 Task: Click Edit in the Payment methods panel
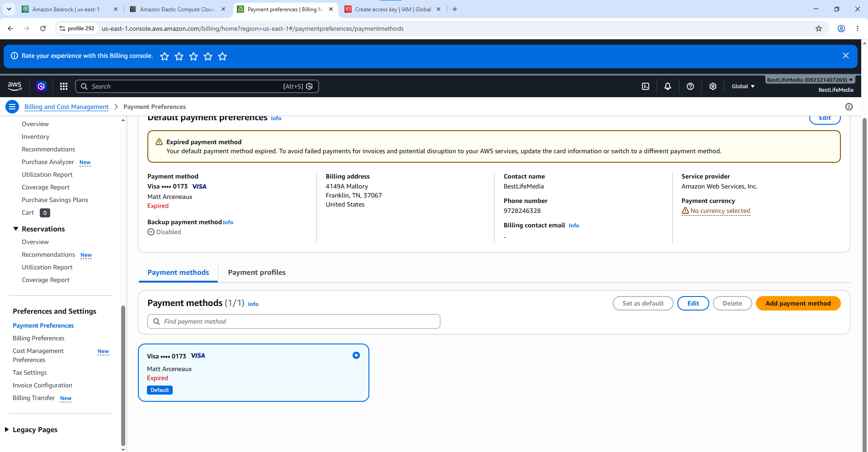point(693,303)
